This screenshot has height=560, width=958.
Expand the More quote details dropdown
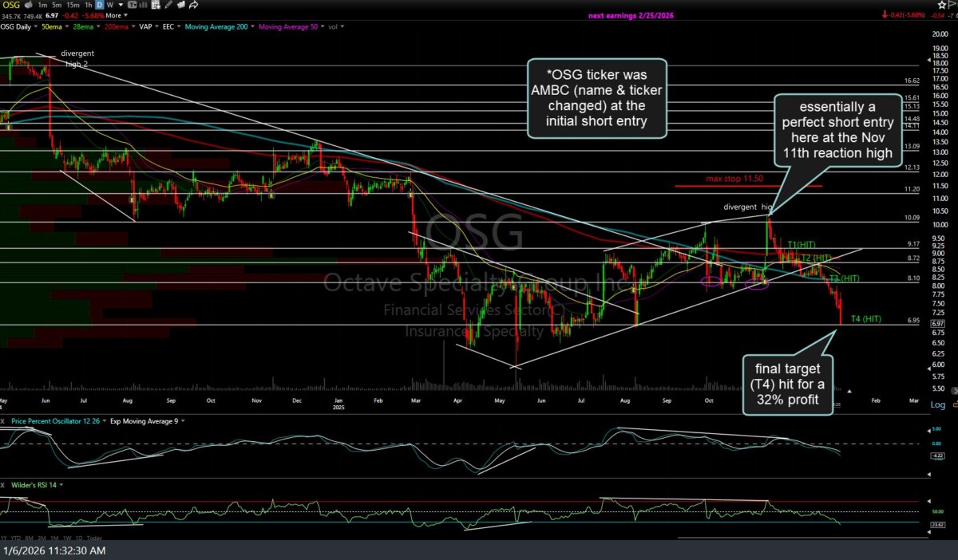pyautogui.click(x=114, y=15)
